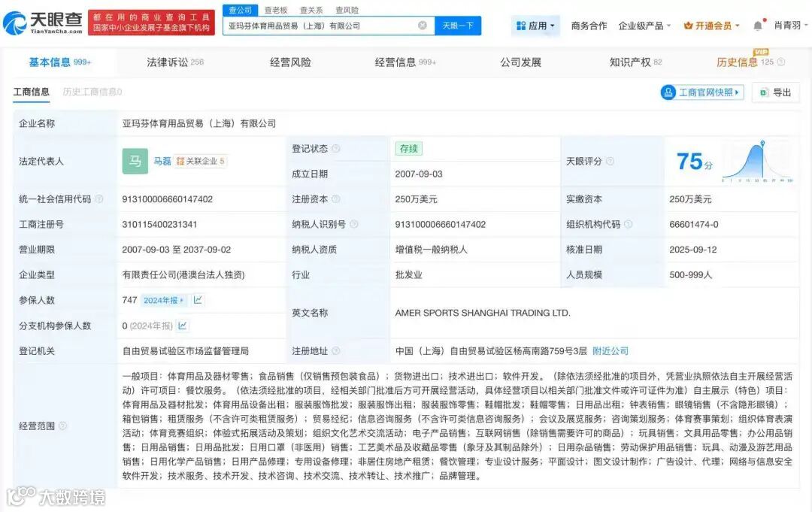Click help icon next to 统一社会信用代码
The height and width of the screenshot is (512, 812).
click(x=99, y=198)
